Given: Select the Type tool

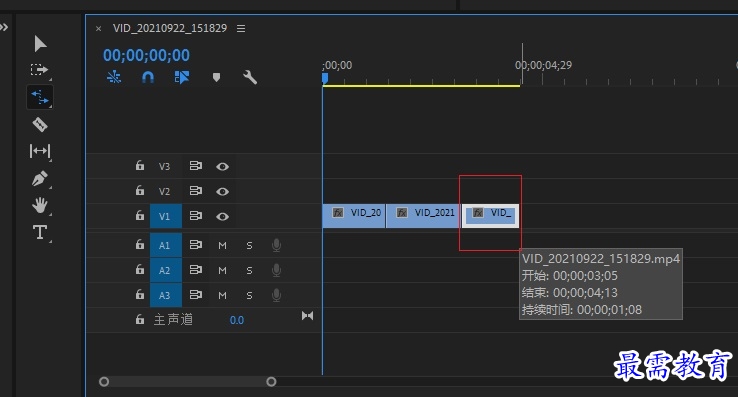Looking at the screenshot, I should [40, 232].
